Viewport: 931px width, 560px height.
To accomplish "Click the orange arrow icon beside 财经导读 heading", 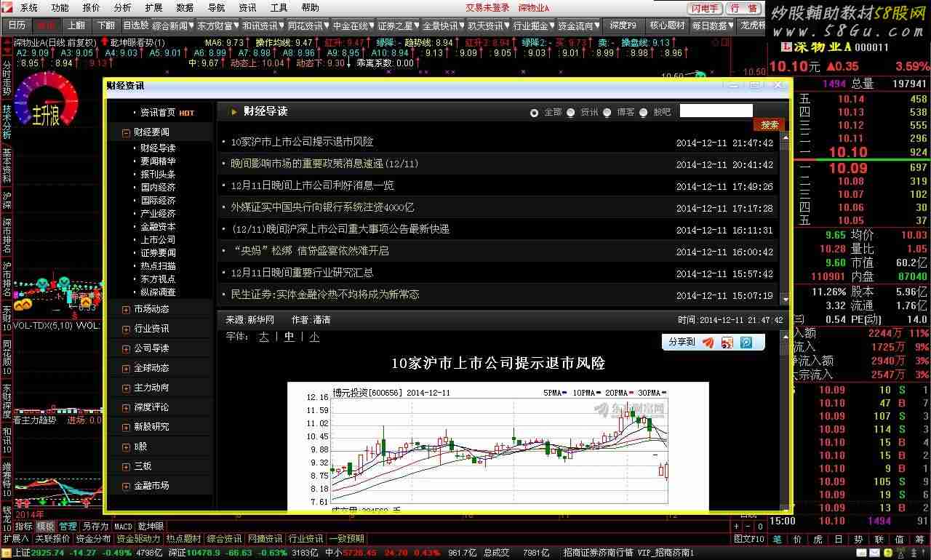I will tap(234, 112).
